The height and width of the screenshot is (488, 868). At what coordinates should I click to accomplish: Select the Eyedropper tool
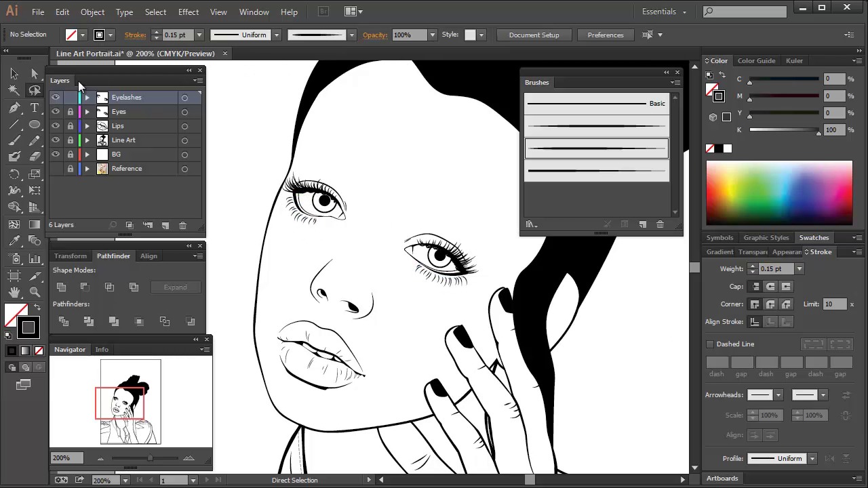pos(14,241)
